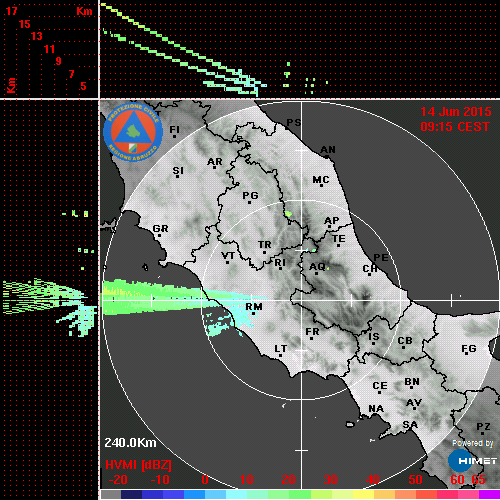The height and width of the screenshot is (500, 500).
Task: Click the -20 value on dBZ scale
Action: pyautogui.click(x=118, y=480)
